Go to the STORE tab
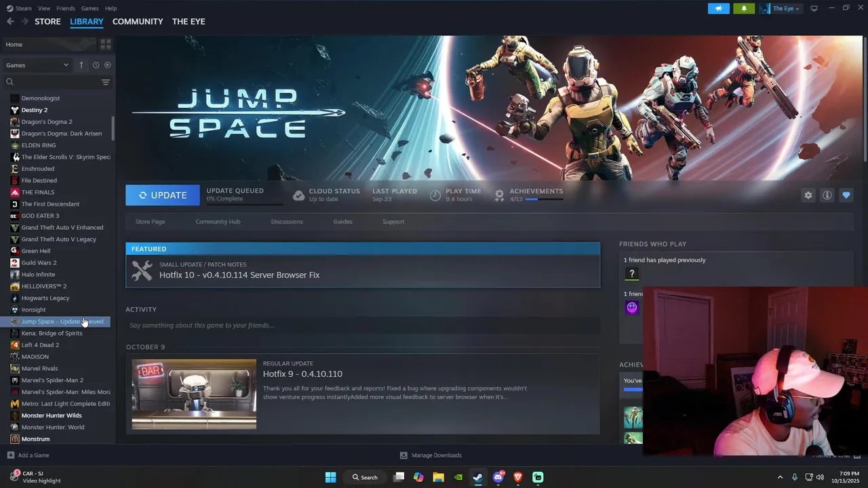Viewport: 868px width, 488px height. [x=47, y=22]
